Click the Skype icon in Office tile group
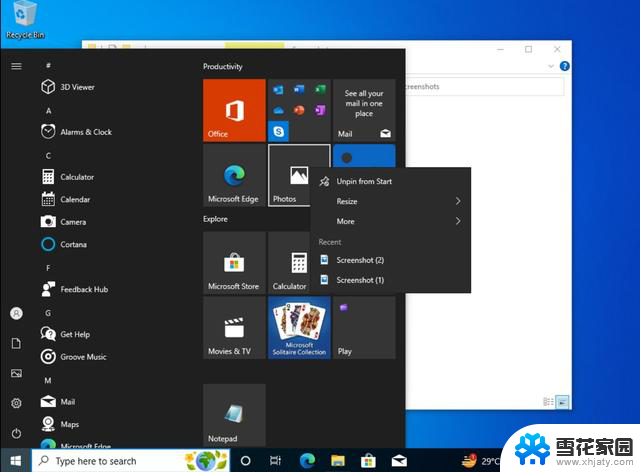Screen dimensions: 640x472 [278, 131]
